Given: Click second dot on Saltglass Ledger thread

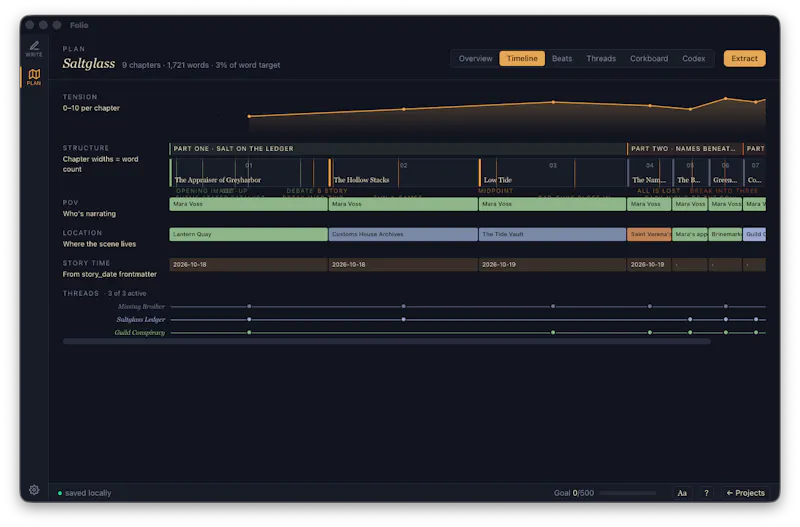Looking at the screenshot, I should [404, 320].
